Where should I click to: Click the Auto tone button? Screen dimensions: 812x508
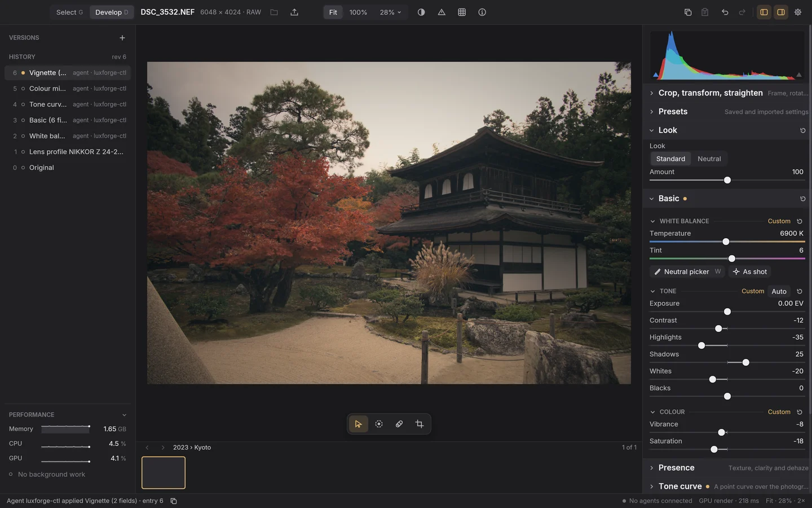[779, 292]
